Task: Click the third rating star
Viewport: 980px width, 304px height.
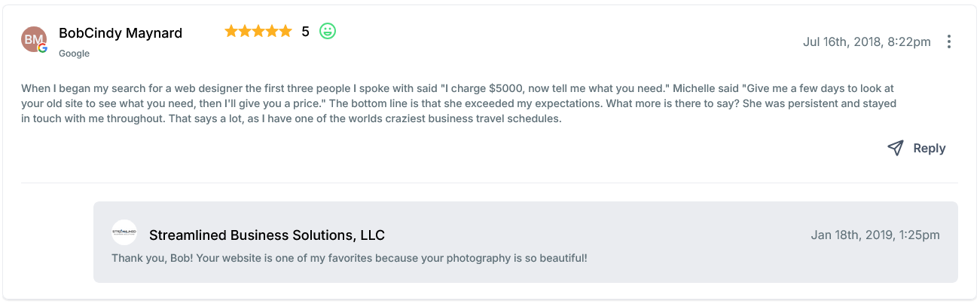Action: click(x=258, y=32)
